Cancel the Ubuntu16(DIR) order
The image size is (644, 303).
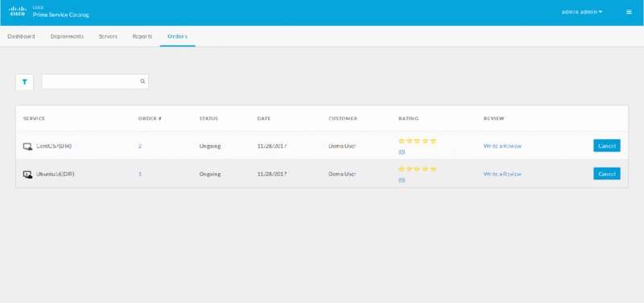click(607, 174)
